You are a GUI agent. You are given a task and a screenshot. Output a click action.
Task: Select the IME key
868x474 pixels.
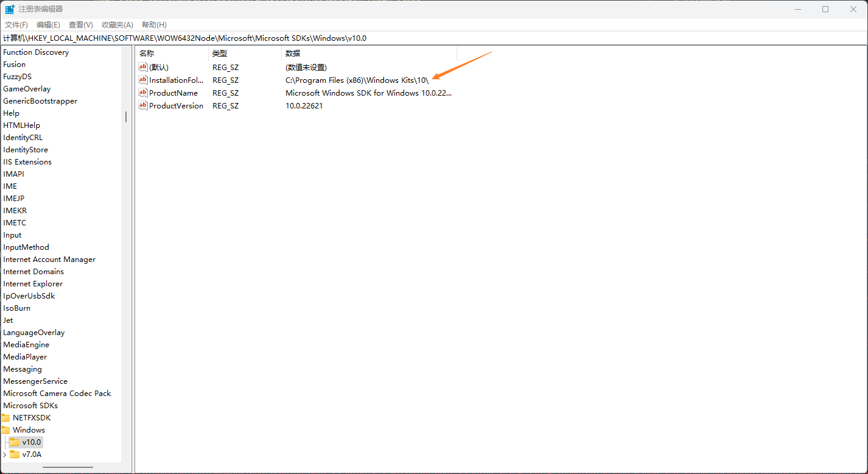tap(10, 186)
